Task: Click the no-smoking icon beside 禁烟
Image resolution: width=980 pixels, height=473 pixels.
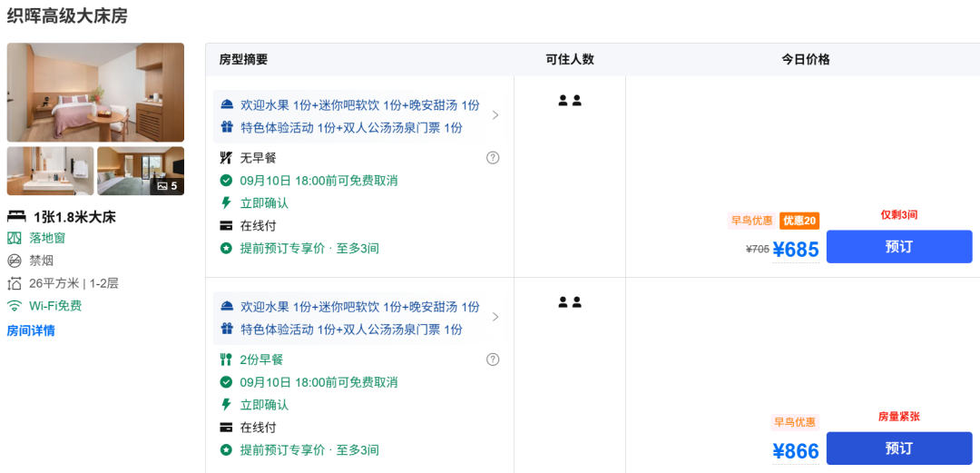Action: (15, 261)
